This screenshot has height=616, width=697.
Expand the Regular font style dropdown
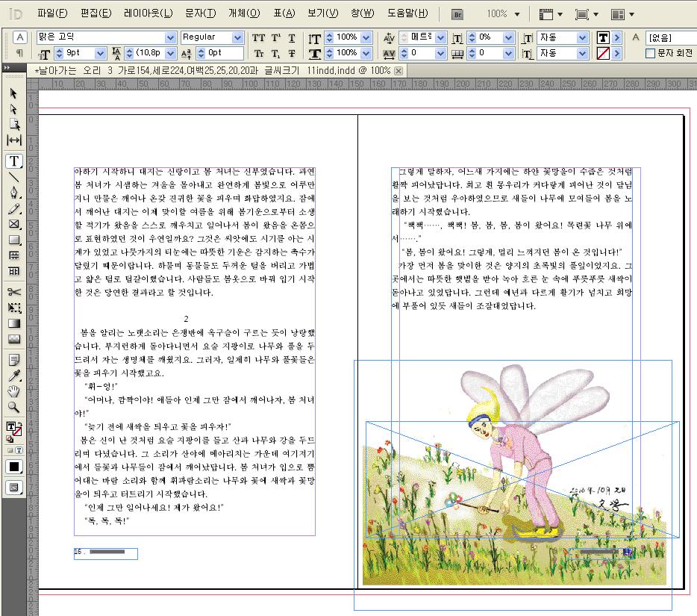coord(238,37)
